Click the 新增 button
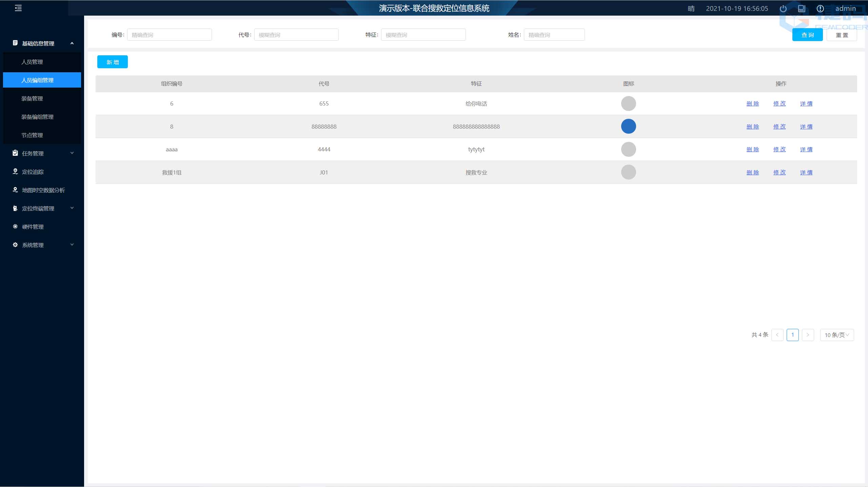 112,62
